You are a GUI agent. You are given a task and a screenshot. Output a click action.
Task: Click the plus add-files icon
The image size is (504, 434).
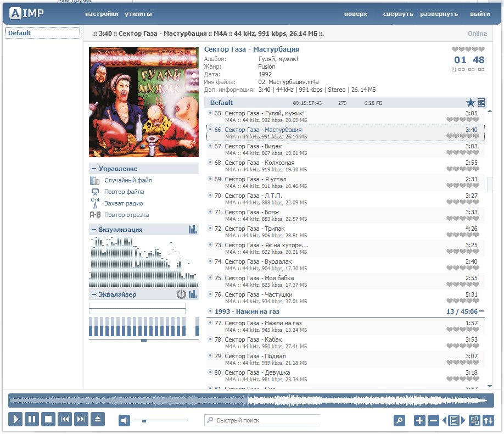coord(419,420)
